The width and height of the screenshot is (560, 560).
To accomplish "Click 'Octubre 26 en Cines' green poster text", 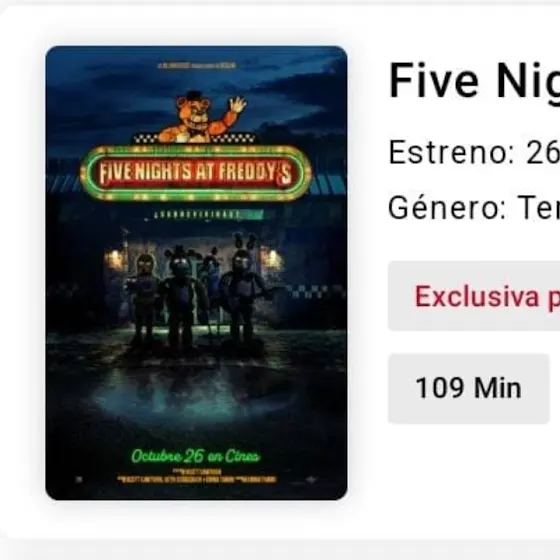I will pos(196,456).
